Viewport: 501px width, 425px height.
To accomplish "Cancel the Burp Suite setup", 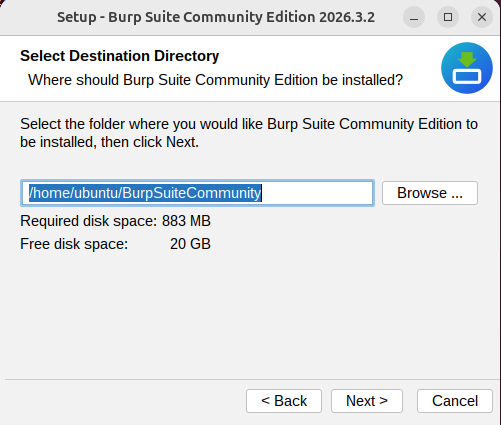I will [x=455, y=401].
